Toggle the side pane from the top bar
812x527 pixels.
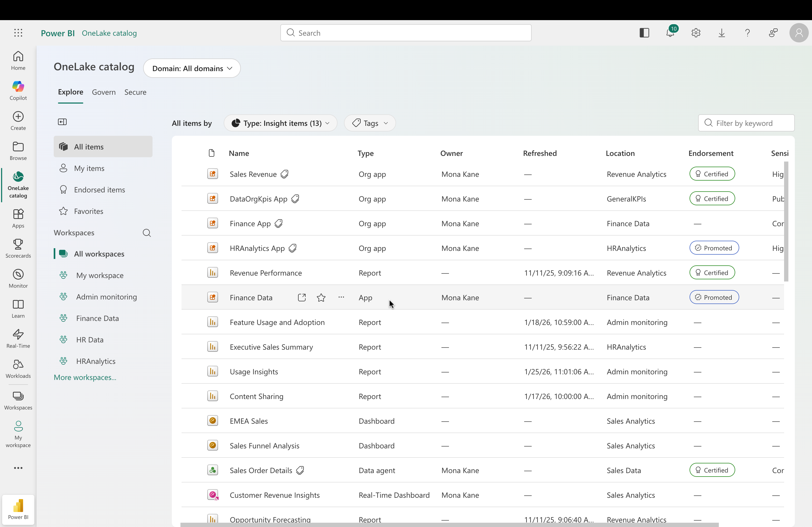point(644,33)
